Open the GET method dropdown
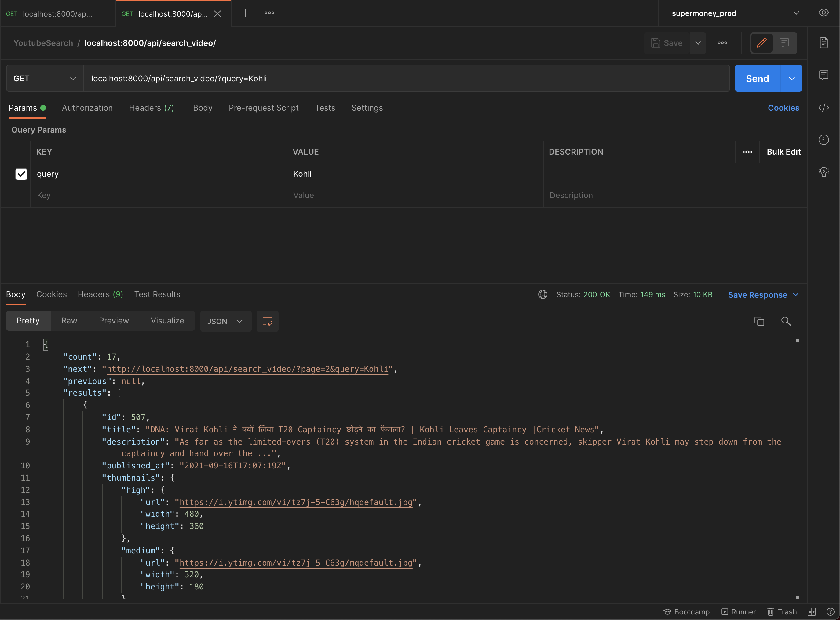Viewport: 840px width, 620px height. 45,79
